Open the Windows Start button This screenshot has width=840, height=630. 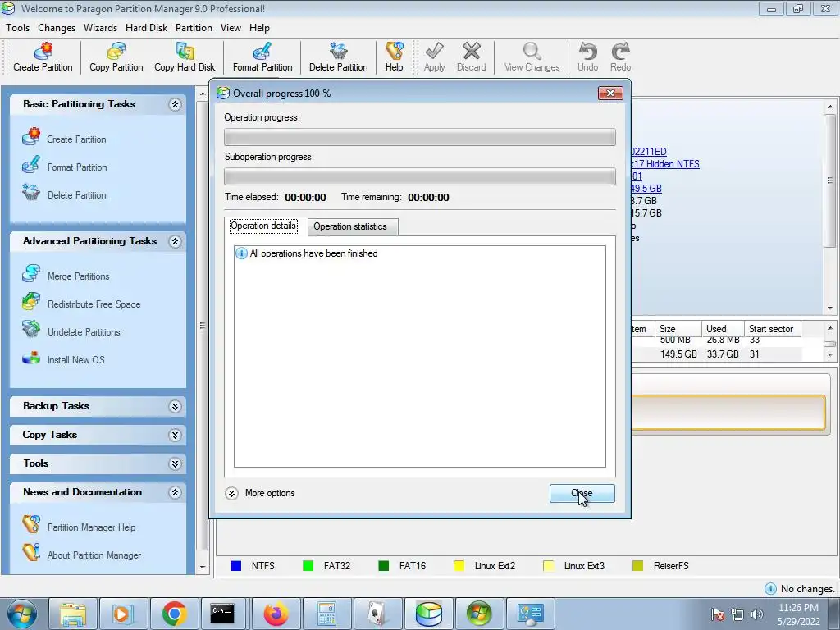pos(22,614)
